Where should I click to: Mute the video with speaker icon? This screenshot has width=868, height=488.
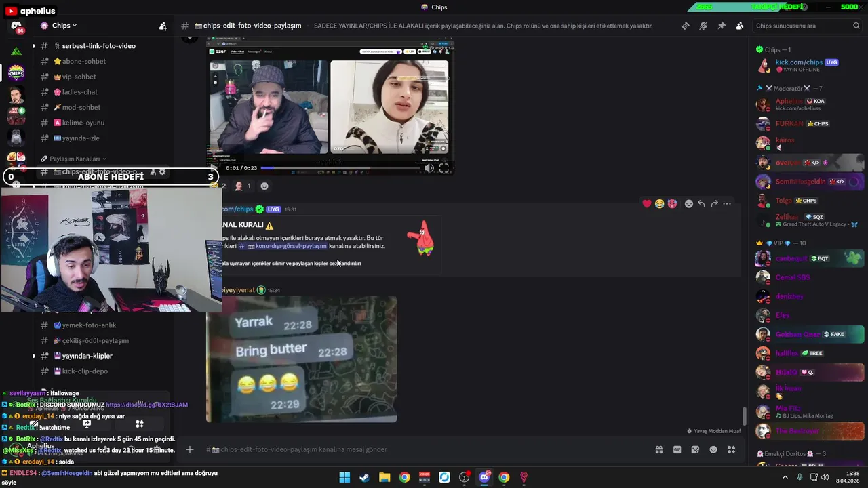(x=429, y=168)
